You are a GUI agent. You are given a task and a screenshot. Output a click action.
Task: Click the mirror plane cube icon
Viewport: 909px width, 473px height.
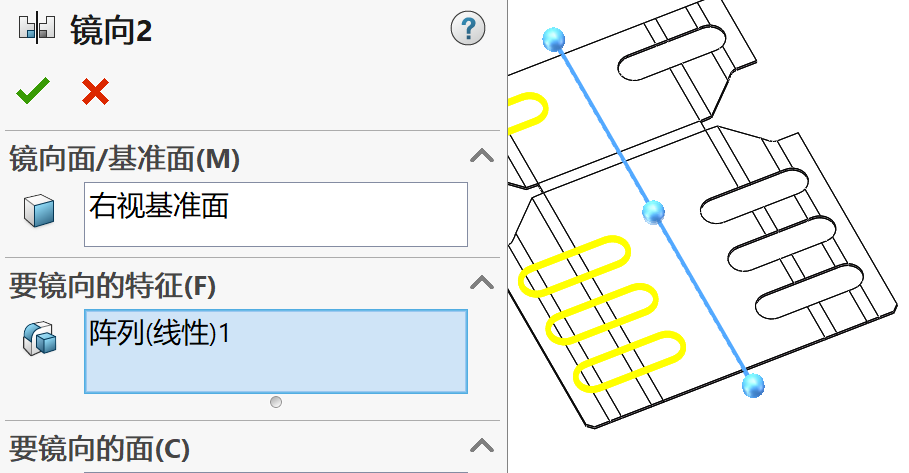[x=39, y=210]
